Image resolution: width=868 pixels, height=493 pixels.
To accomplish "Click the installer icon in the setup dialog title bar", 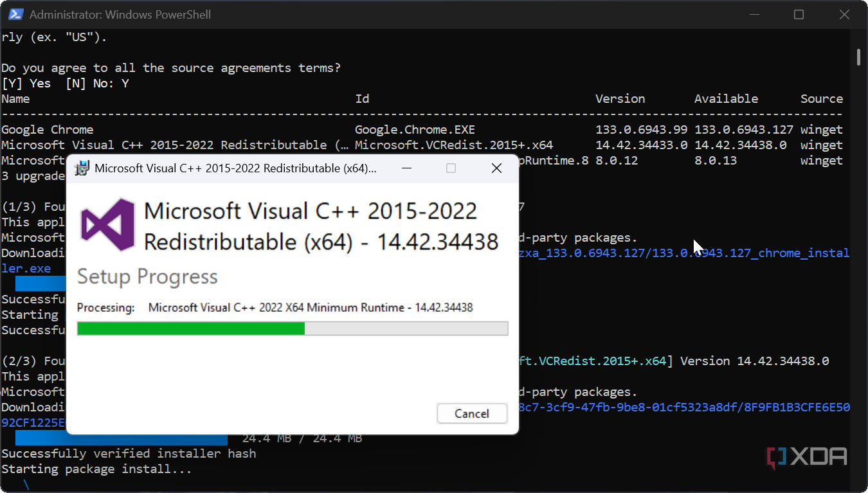I will point(82,168).
